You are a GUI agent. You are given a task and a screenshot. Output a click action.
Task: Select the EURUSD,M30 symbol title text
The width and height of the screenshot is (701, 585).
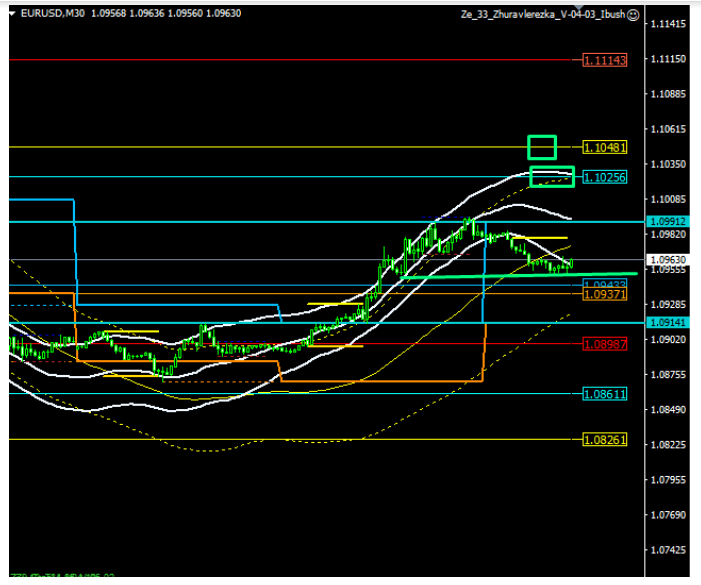pyautogui.click(x=53, y=13)
